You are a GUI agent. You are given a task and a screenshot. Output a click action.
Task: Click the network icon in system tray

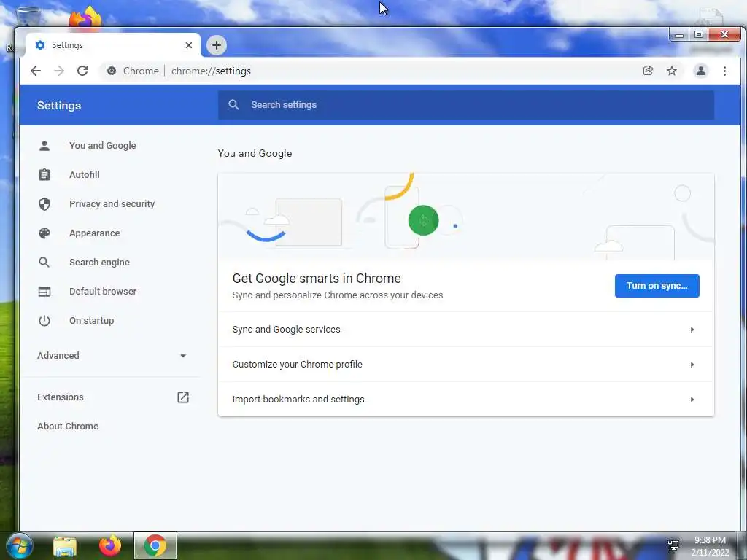[673, 545]
